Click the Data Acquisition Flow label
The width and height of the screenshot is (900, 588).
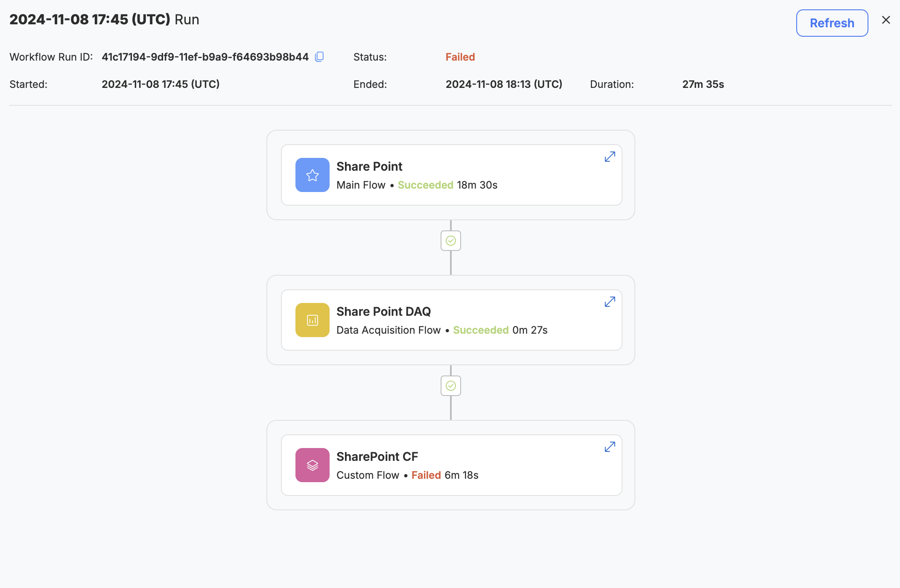coord(389,330)
